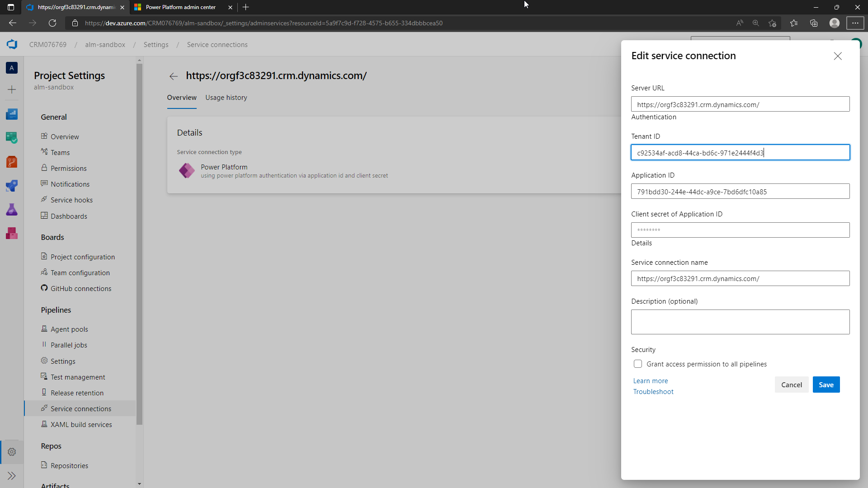Select the Pipelines rocket icon

click(12, 185)
